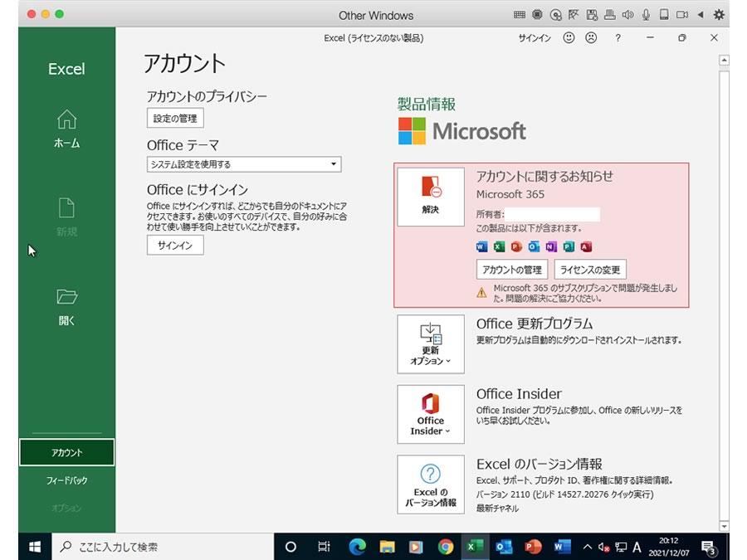Click the Outlook product icon in product list
Viewport: 747px width, 560px height.
[534, 246]
